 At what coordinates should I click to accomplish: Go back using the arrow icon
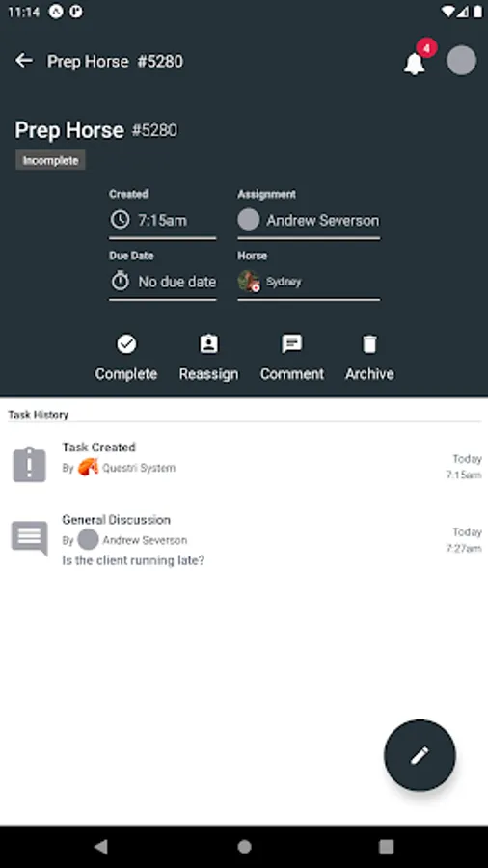tap(24, 61)
